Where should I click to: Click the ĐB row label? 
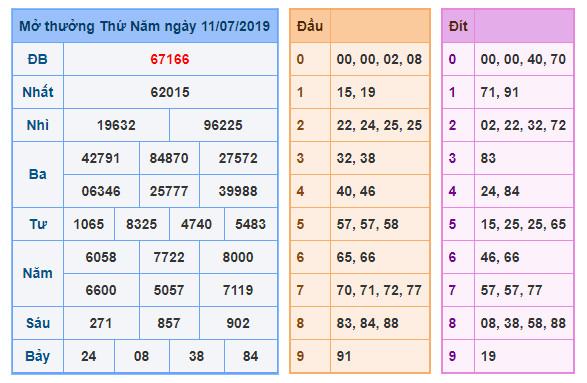[38, 59]
